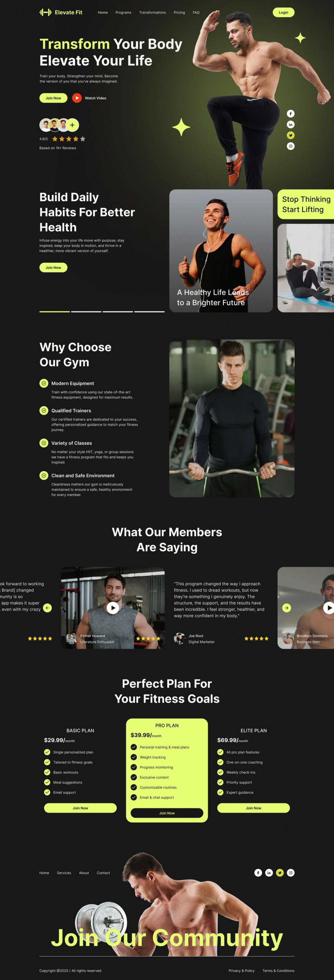This screenshot has height=980, width=334.
Task: Click the plus icon next to reviewer avatars
Action: 72,125
